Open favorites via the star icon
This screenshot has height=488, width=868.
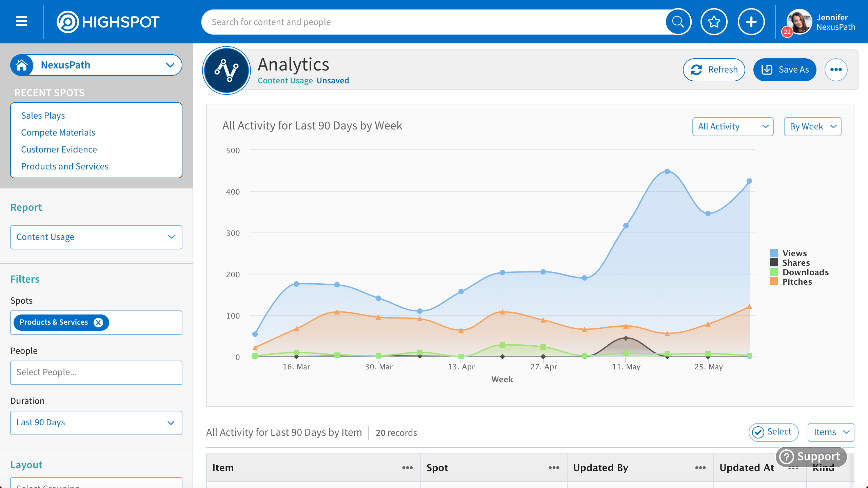(714, 22)
